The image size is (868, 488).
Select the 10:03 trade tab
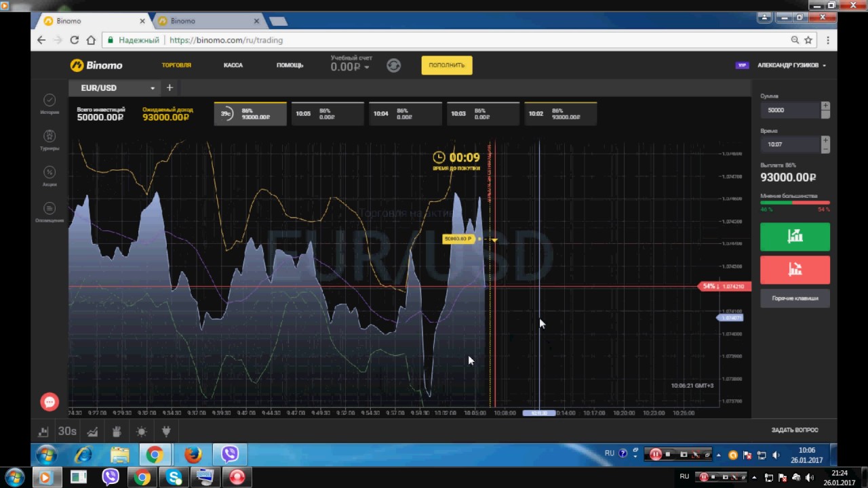(483, 114)
